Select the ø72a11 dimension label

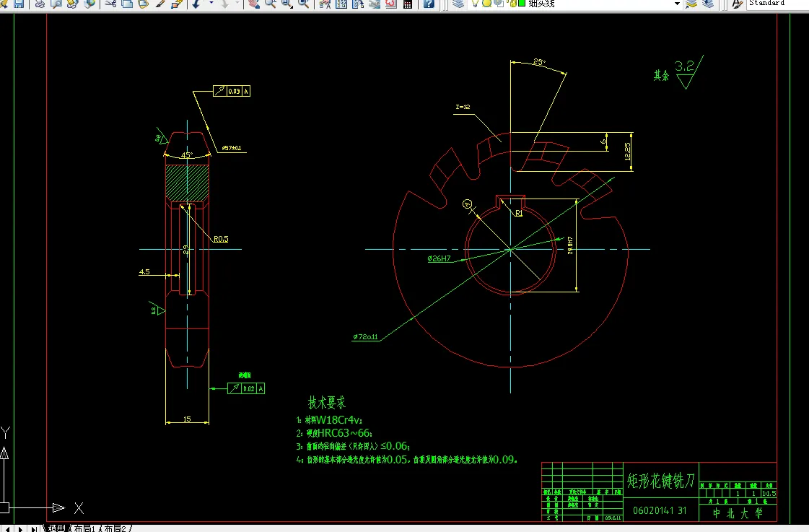365,336
